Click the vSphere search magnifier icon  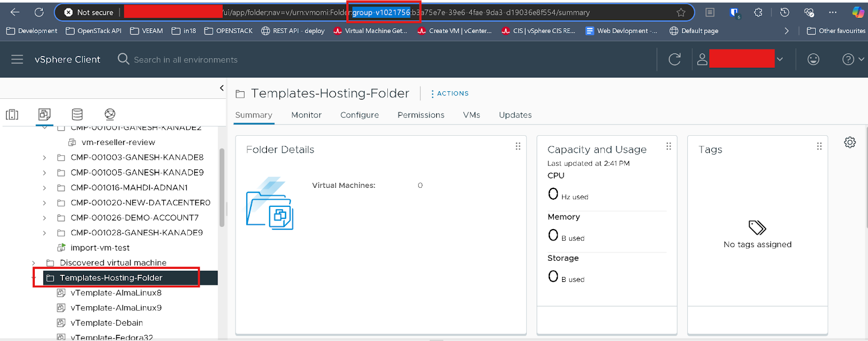point(123,59)
